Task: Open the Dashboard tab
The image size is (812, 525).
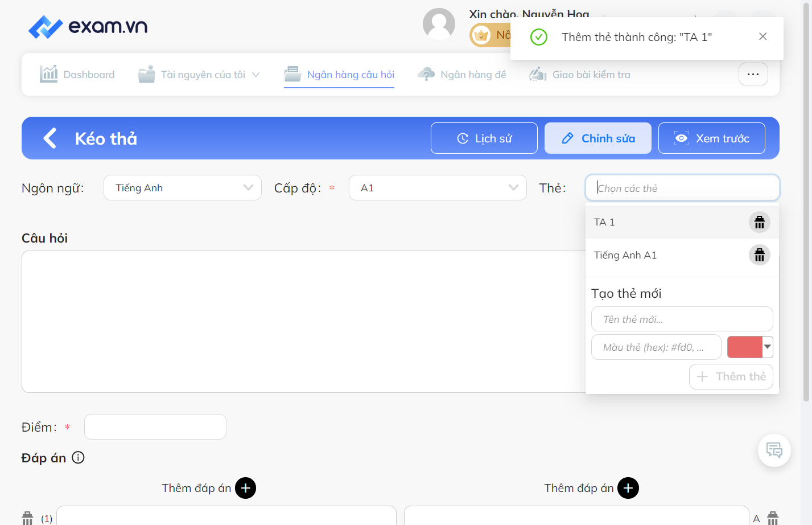Action: pyautogui.click(x=77, y=75)
